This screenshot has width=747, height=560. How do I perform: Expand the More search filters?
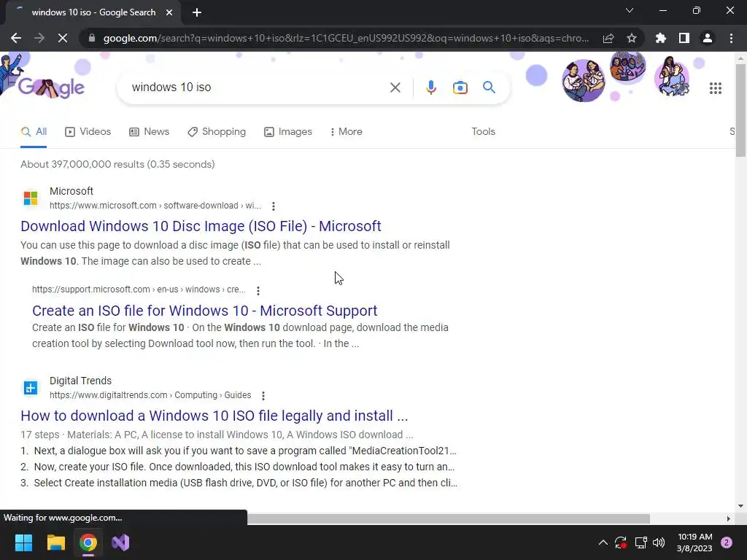coord(346,132)
